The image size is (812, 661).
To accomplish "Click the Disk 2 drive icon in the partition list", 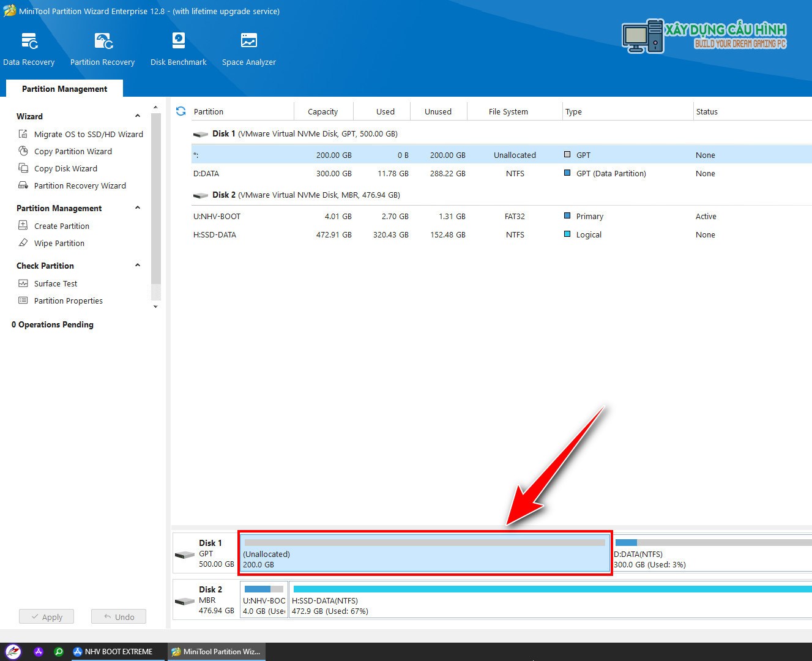I will coord(201,195).
